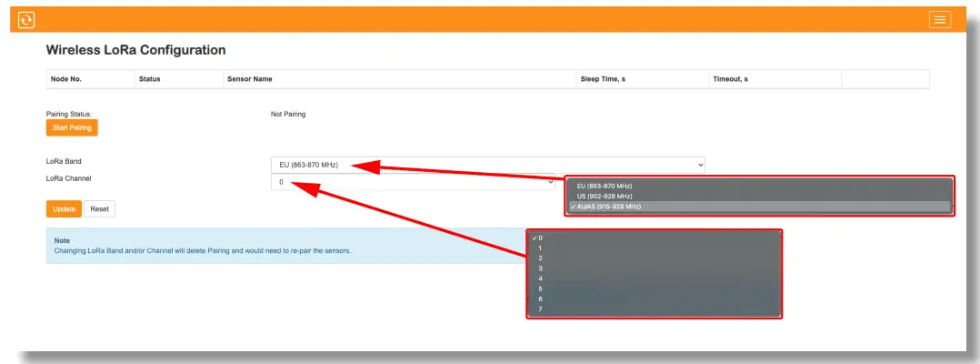Screen dimensions: 980x364
Task: Choose channel 0 in channel list
Action: tap(655, 238)
